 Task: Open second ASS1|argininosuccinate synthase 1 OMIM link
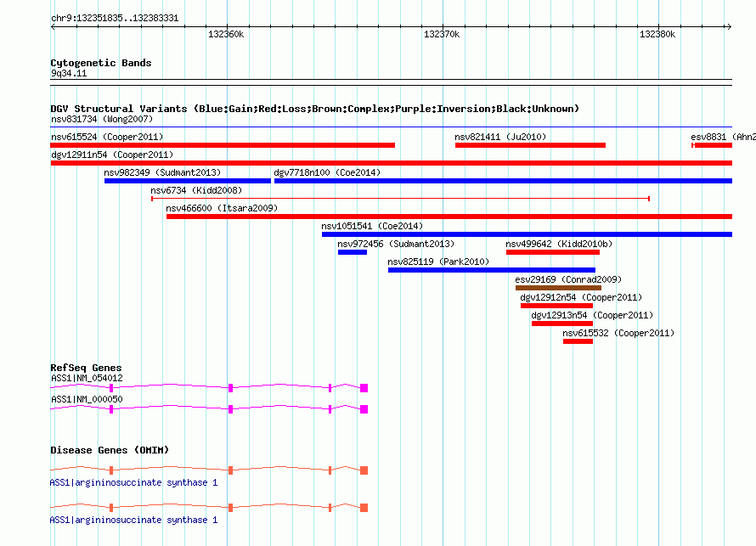(133, 520)
